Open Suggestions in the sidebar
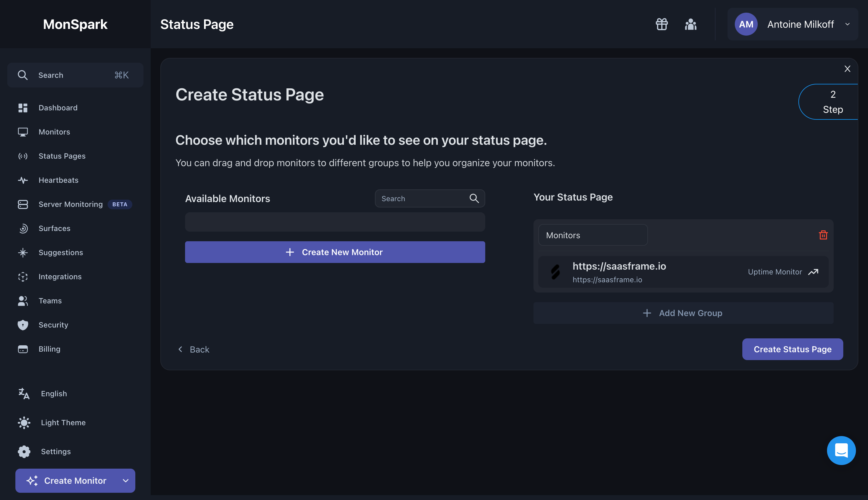 tap(61, 252)
